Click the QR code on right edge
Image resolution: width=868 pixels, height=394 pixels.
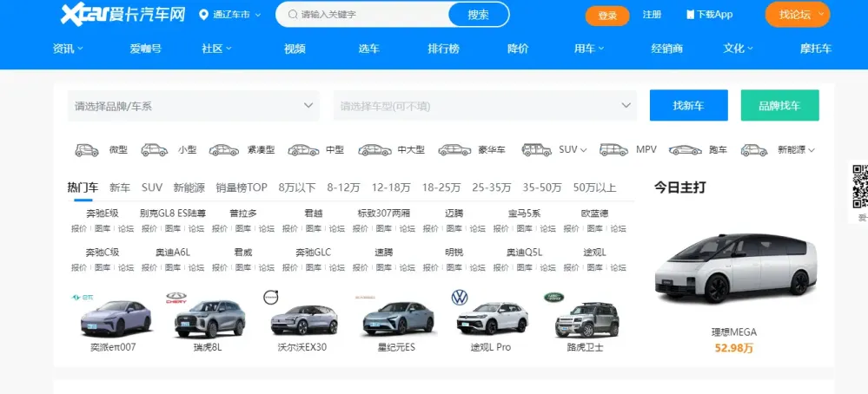click(859, 187)
